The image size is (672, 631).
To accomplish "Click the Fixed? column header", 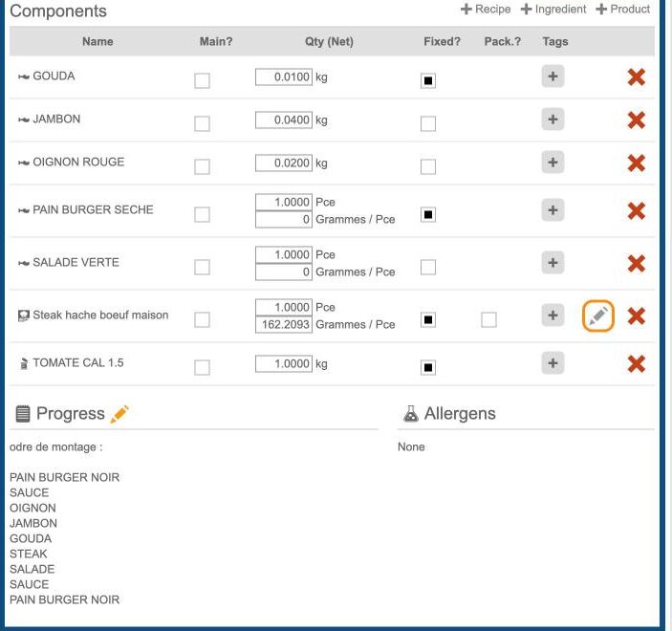I will click(x=442, y=41).
